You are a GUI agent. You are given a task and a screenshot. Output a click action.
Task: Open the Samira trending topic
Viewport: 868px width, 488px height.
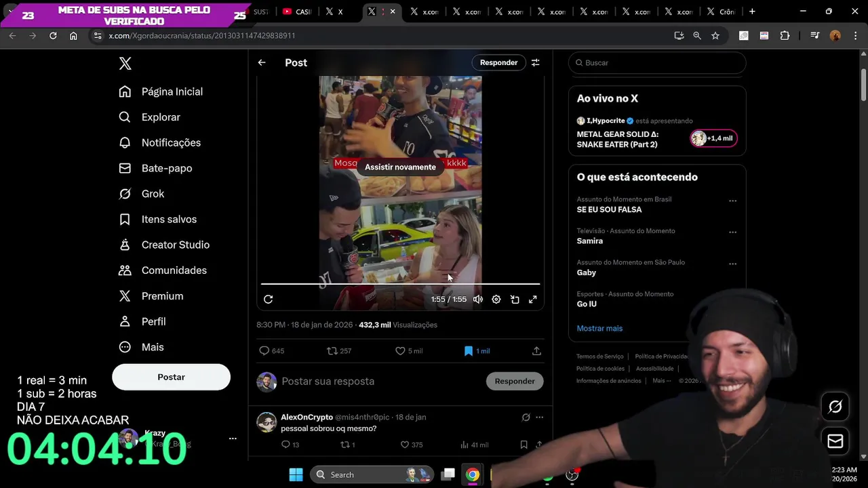tap(590, 241)
